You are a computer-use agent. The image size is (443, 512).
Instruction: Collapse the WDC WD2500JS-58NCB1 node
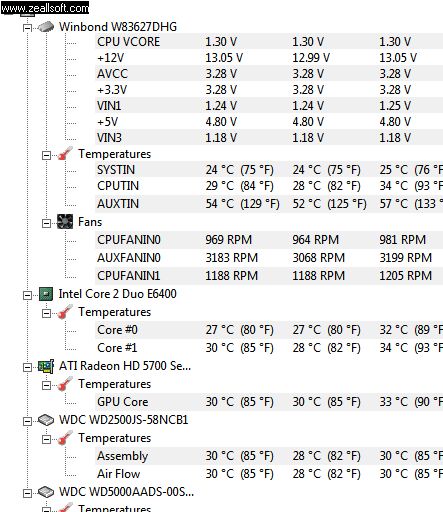pos(27,421)
